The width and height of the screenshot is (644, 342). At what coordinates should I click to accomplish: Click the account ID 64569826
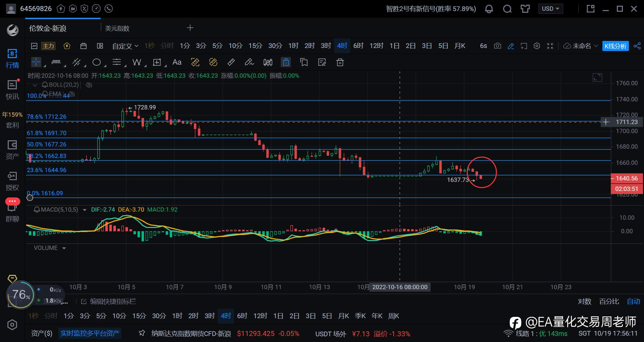coord(36,9)
